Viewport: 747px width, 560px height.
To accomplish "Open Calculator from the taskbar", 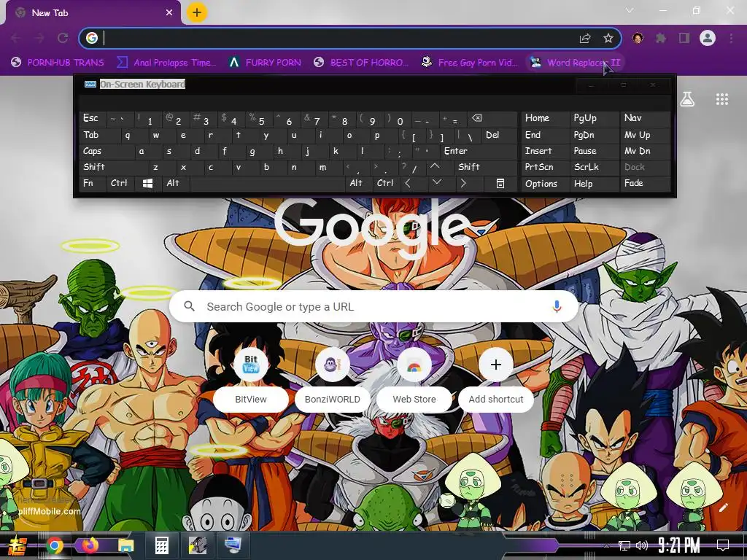I will (161, 545).
